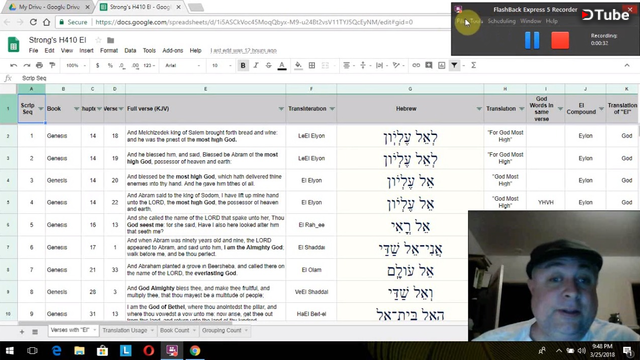640x360 pixels.
Task: Click the Undo icon in toolbar
Action: (13, 65)
